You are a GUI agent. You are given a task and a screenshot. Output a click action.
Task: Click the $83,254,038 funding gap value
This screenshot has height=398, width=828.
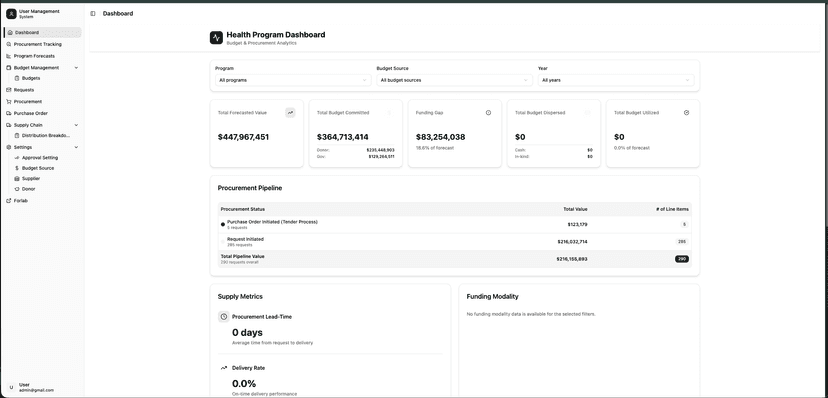[x=440, y=137]
